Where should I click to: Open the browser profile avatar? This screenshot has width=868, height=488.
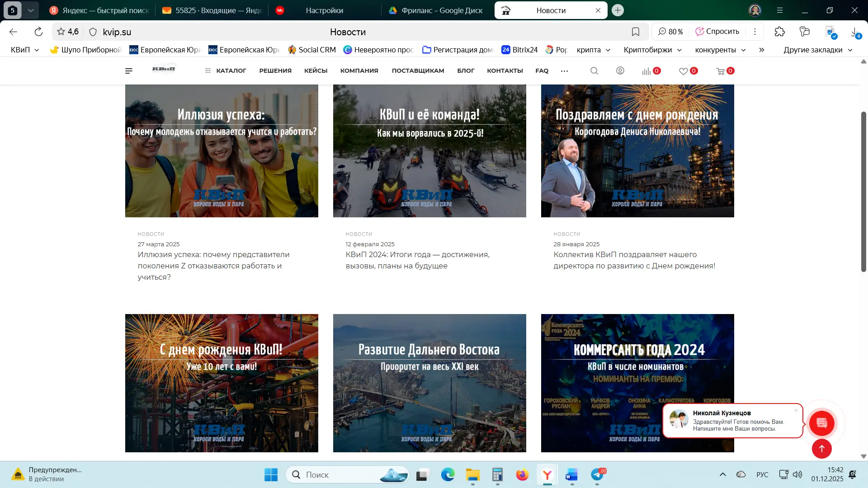pos(755,10)
